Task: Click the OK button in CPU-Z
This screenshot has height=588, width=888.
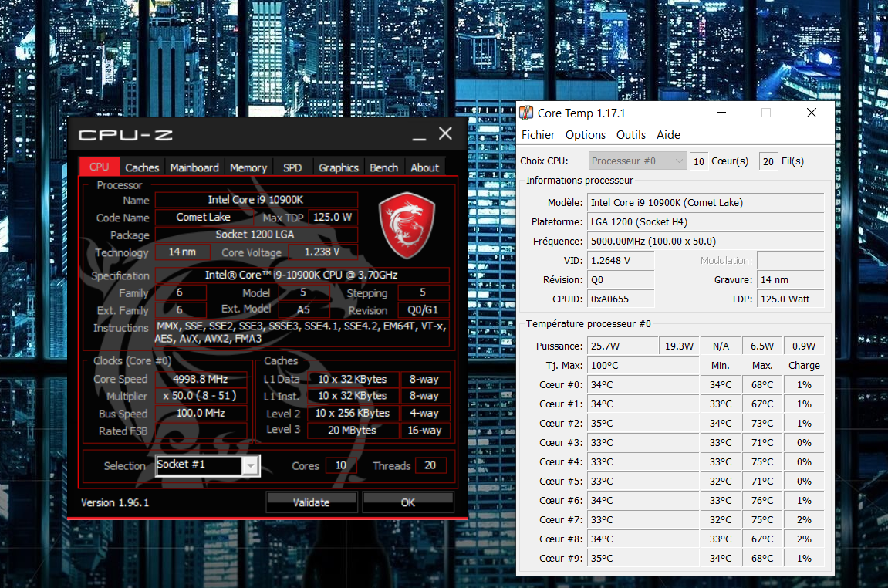Action: (408, 502)
